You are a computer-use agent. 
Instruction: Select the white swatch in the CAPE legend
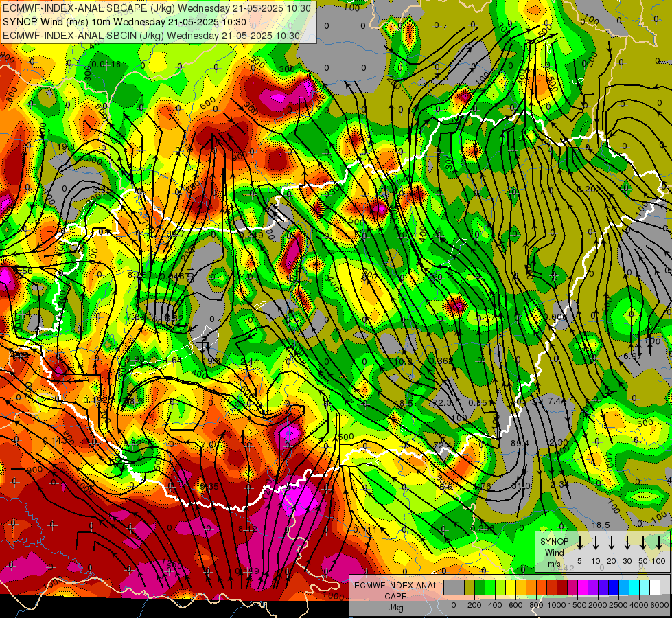click(x=654, y=588)
